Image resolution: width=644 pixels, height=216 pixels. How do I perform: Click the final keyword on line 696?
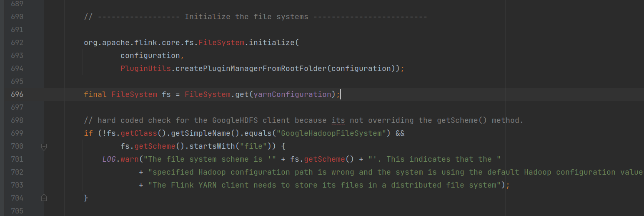coord(95,94)
